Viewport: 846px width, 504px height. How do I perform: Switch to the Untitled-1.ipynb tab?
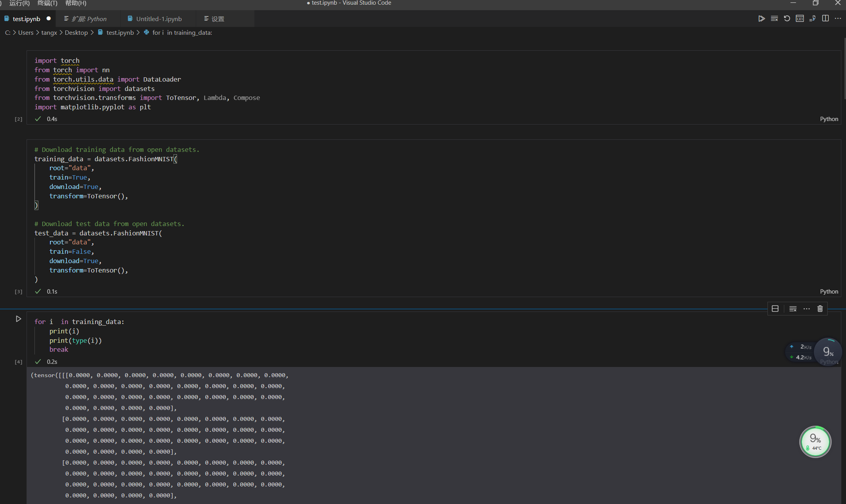pyautogui.click(x=159, y=19)
